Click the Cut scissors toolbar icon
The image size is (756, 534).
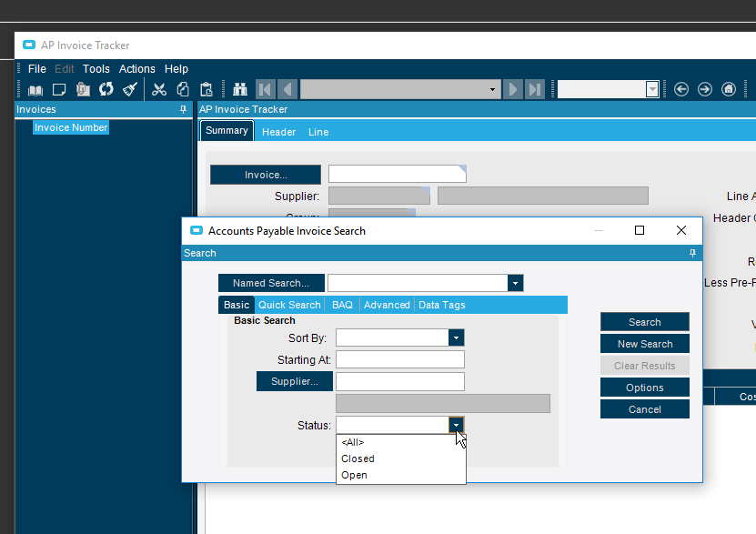[158, 89]
